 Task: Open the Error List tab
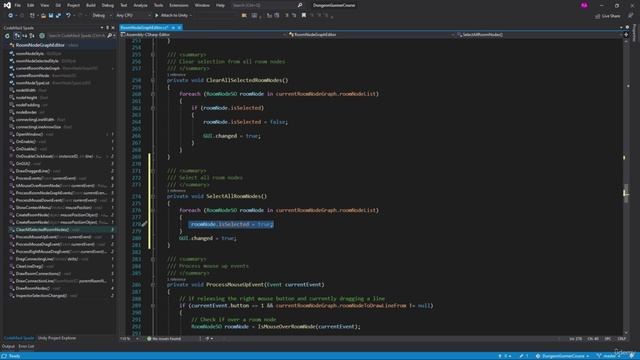[26, 347]
